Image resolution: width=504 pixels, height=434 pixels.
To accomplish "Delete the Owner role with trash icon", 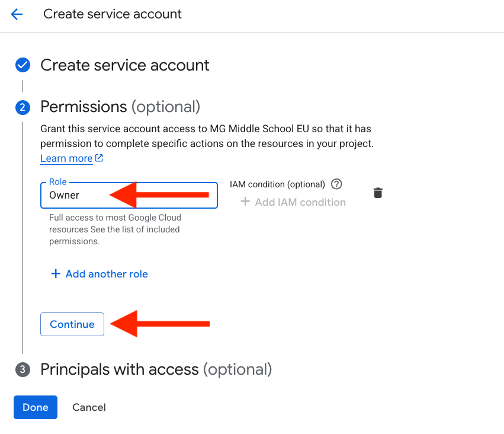I will 378,193.
